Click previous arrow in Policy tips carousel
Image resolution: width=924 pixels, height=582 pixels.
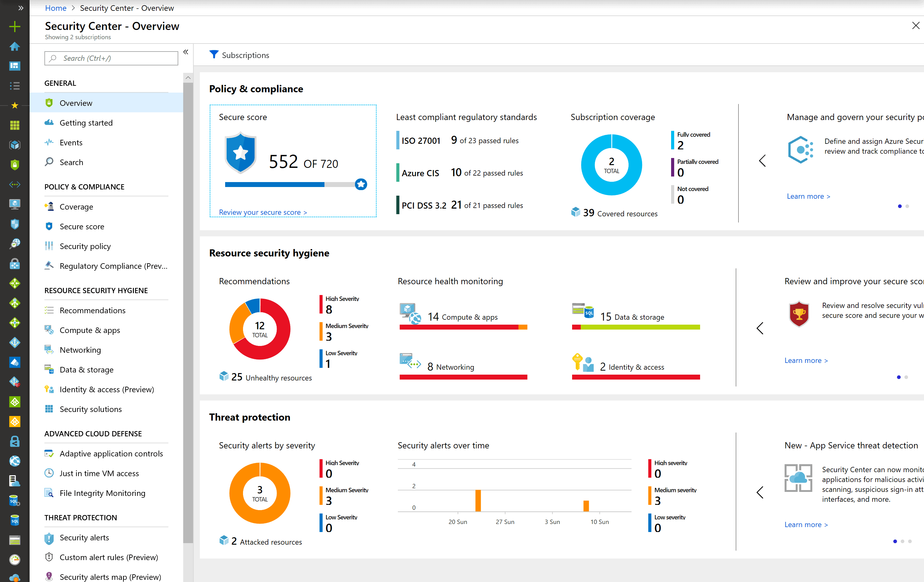(762, 161)
